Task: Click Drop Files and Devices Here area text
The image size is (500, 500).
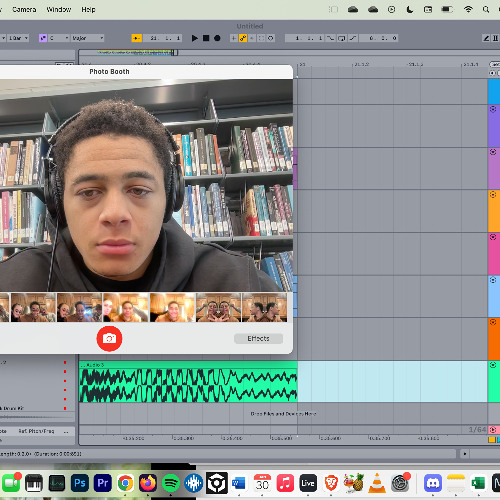Action: tap(283, 414)
